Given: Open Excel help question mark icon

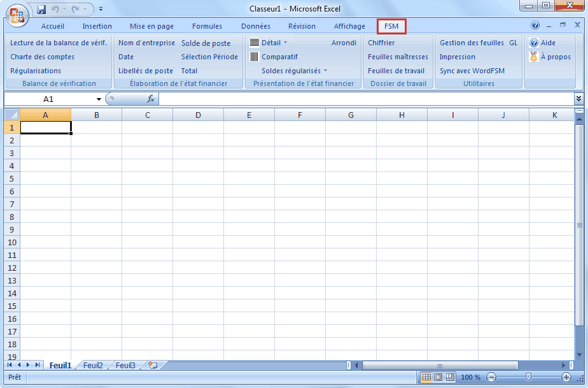Looking at the screenshot, I should (535, 25).
